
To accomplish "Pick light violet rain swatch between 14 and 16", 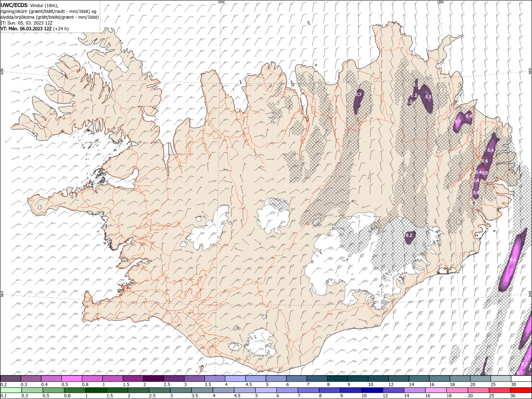I will coord(415,390).
